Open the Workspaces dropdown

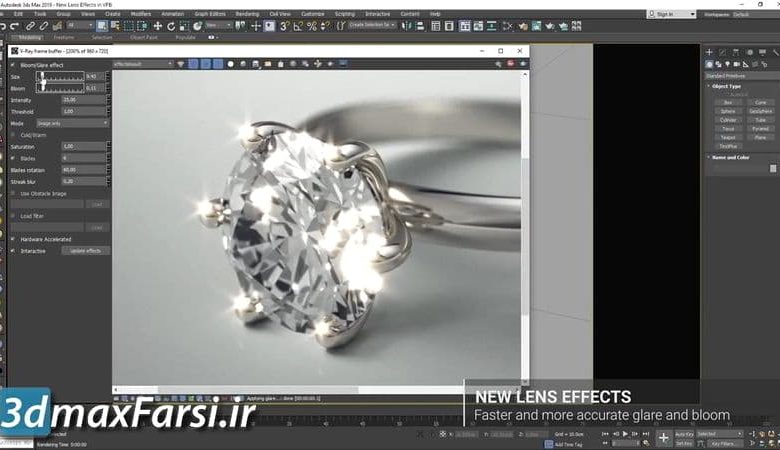(x=754, y=14)
